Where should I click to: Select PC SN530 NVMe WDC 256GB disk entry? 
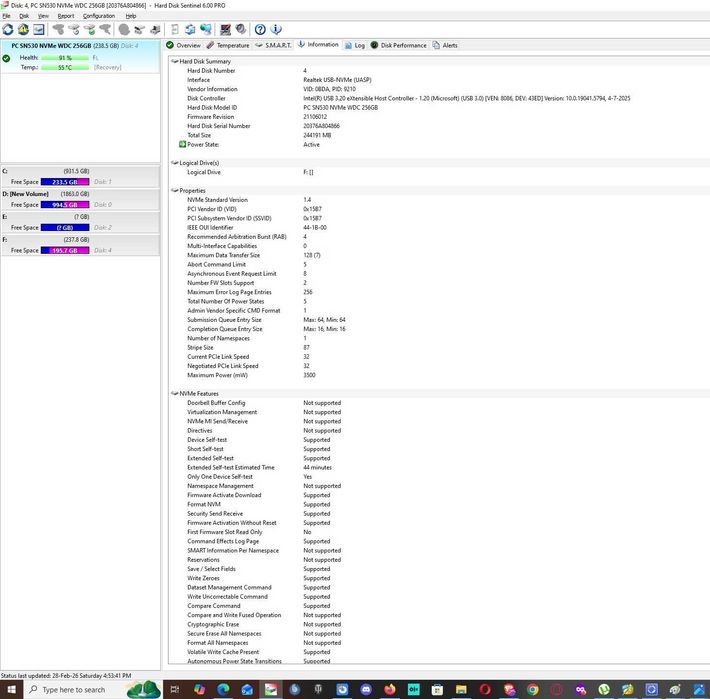point(80,57)
